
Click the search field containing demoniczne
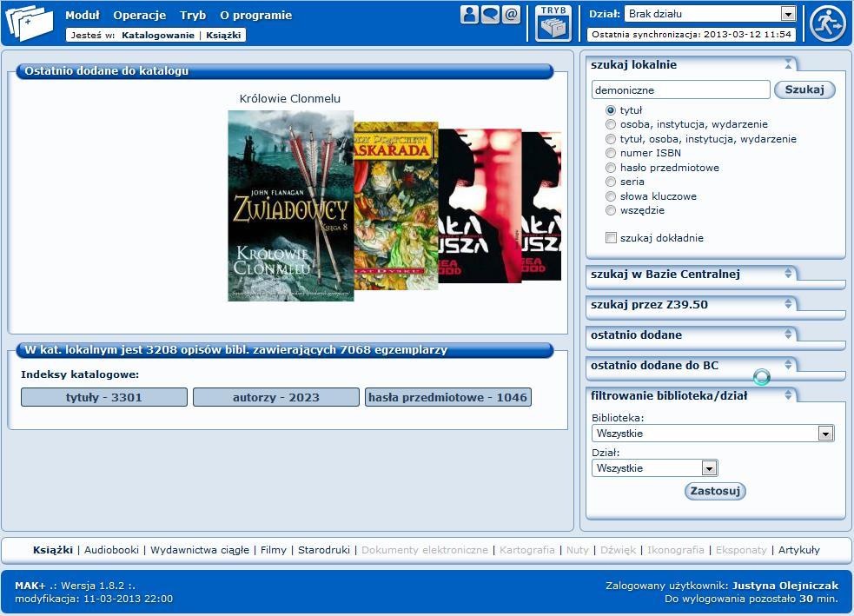coord(681,89)
